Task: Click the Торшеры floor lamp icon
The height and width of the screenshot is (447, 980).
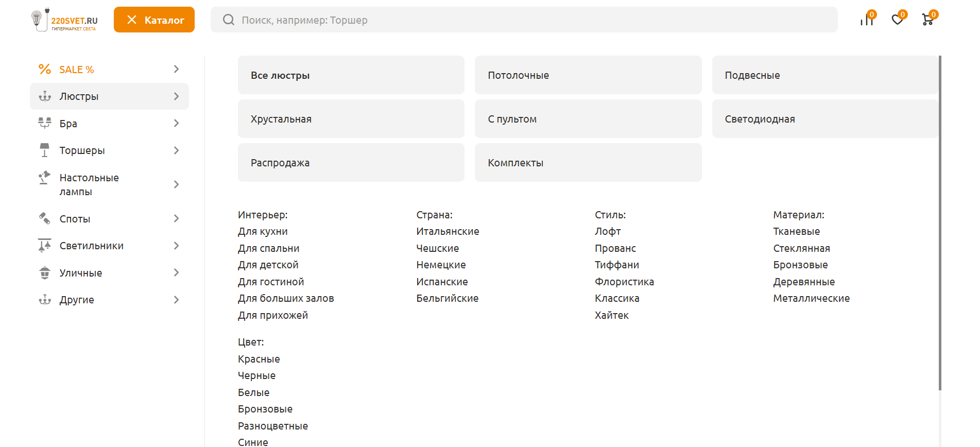Action: point(45,150)
